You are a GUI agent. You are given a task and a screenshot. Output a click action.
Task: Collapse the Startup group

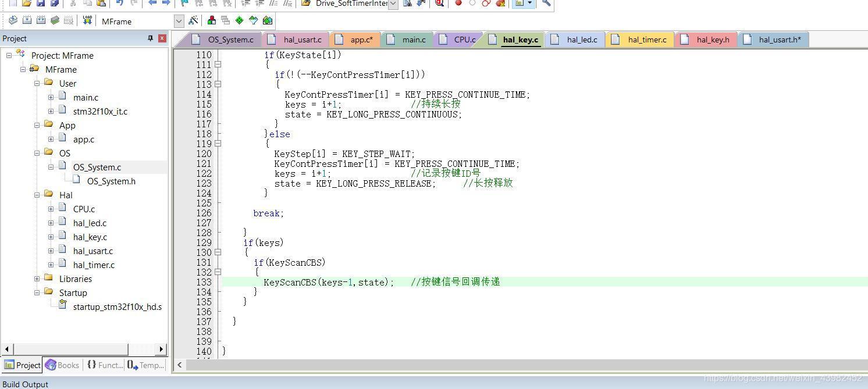[x=37, y=292]
